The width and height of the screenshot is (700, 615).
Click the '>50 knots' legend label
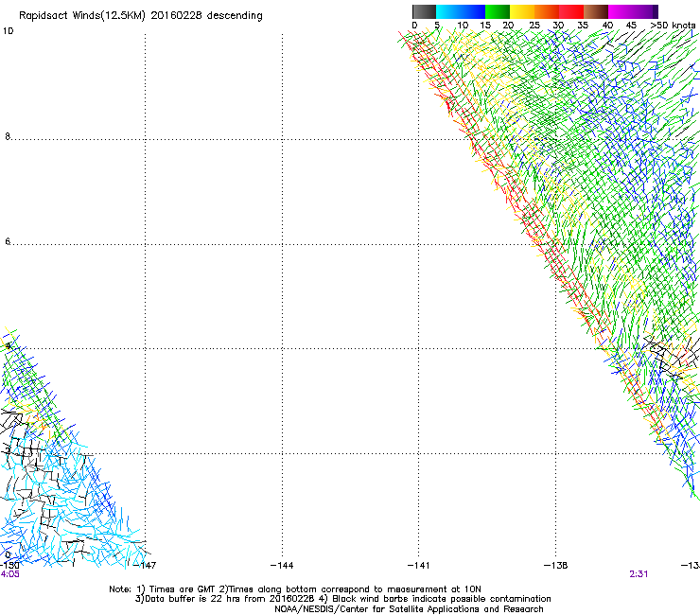673,26
